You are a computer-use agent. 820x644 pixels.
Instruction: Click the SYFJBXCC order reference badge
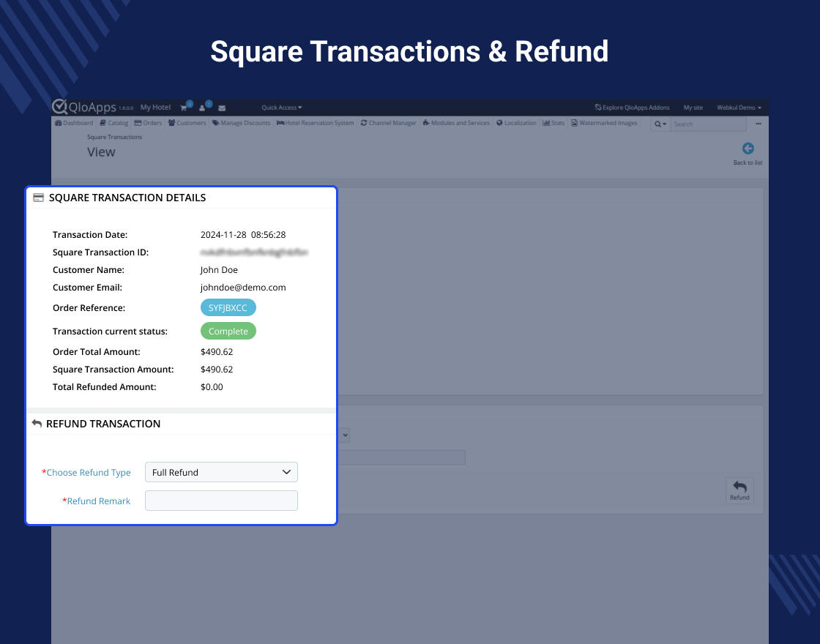point(228,307)
